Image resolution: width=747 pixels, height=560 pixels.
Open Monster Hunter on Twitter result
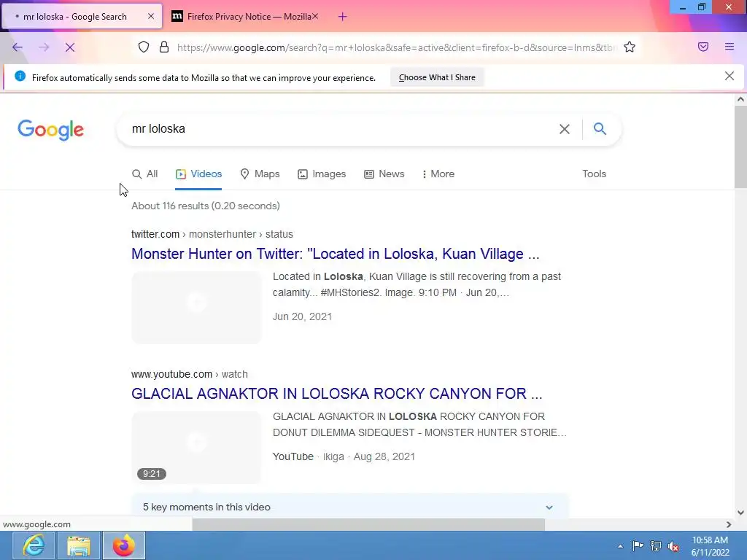[336, 254]
